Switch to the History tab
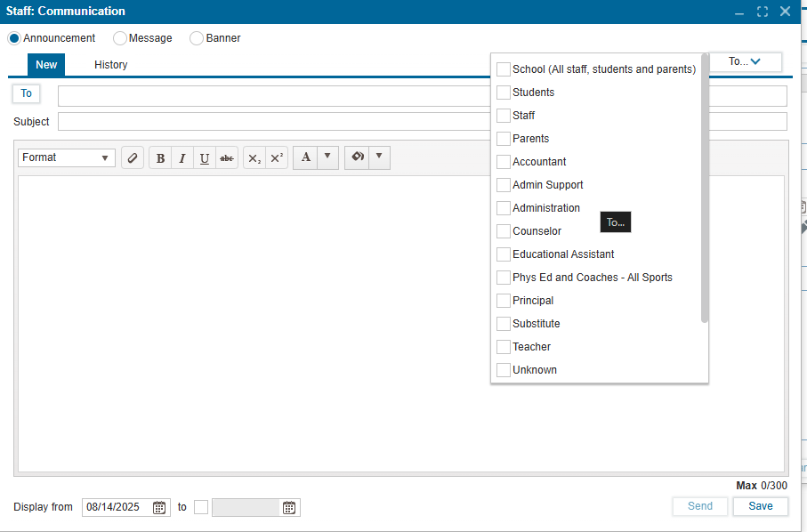Screen dimensions: 807x532 tap(111, 65)
